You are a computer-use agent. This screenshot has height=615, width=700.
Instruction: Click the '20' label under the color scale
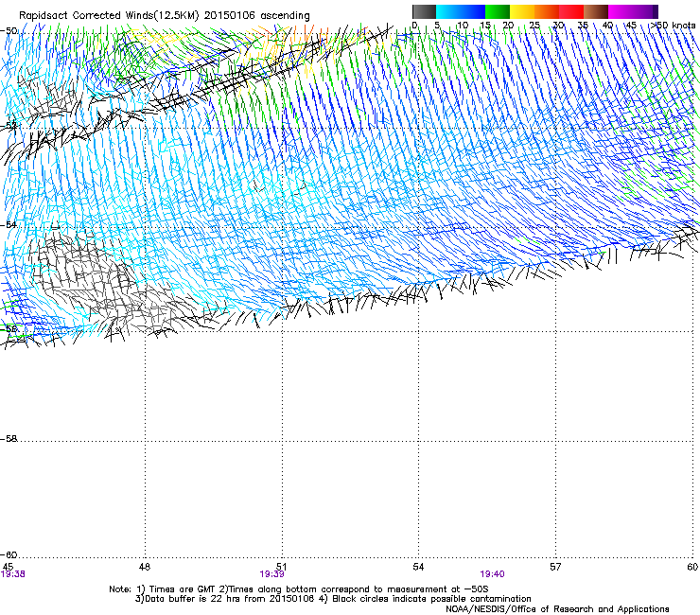pos(509,26)
